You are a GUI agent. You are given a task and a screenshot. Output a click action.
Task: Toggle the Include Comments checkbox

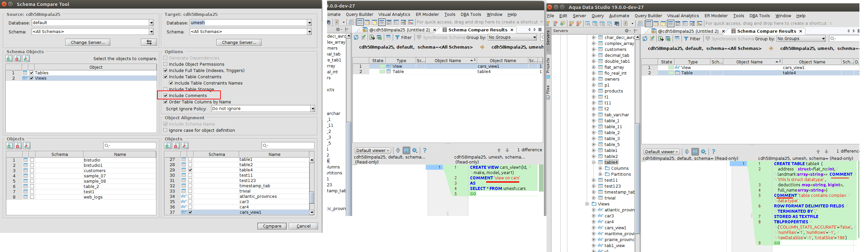click(x=165, y=96)
